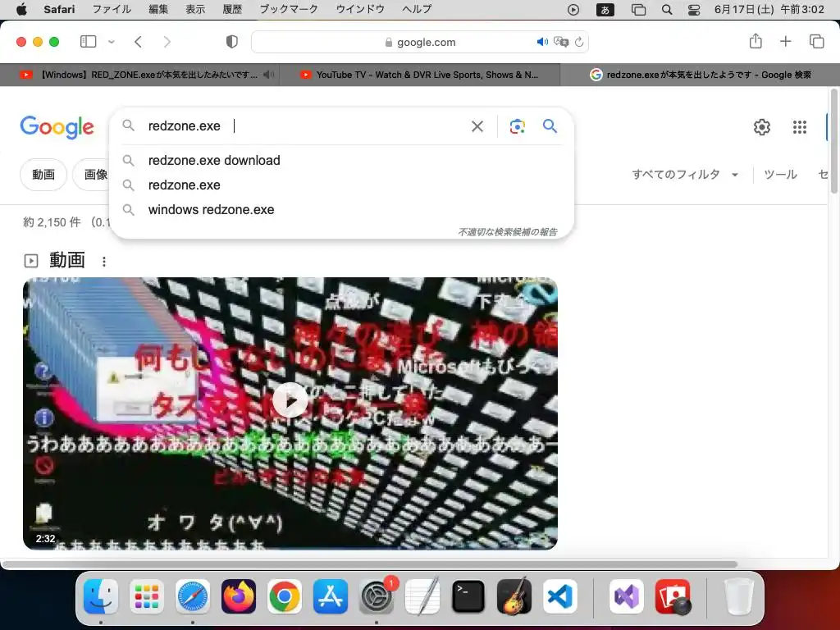
Task: Show tab overview in Safari
Action: [x=816, y=41]
